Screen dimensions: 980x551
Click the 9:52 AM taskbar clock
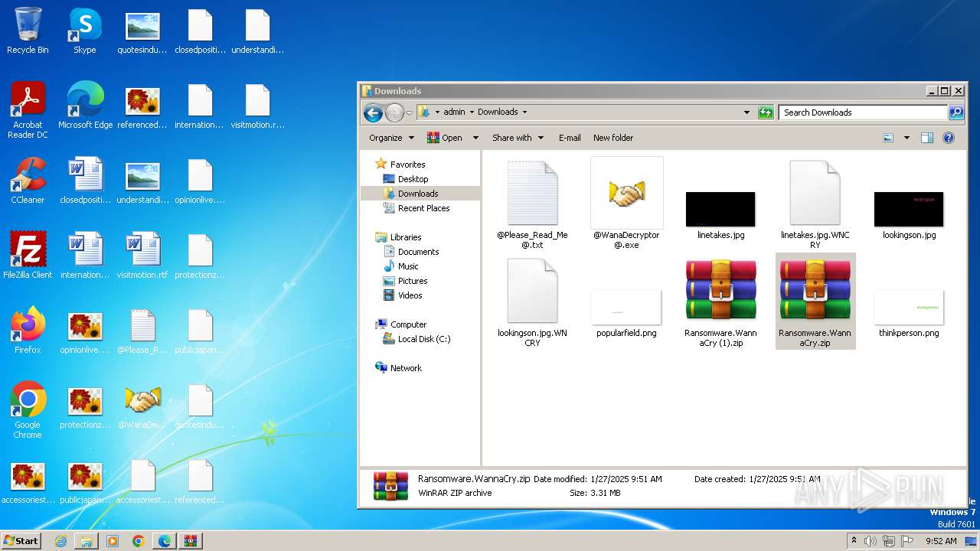(x=941, y=541)
